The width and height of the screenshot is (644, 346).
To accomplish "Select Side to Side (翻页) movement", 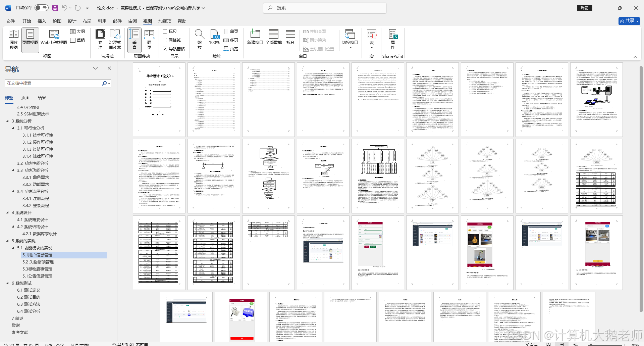I will tap(149, 40).
